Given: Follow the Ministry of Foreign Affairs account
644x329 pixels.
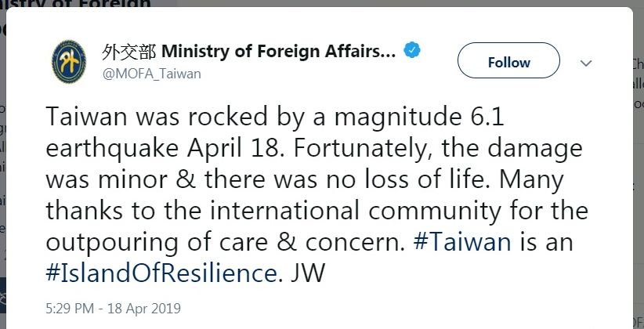Looking at the screenshot, I should (x=508, y=60).
